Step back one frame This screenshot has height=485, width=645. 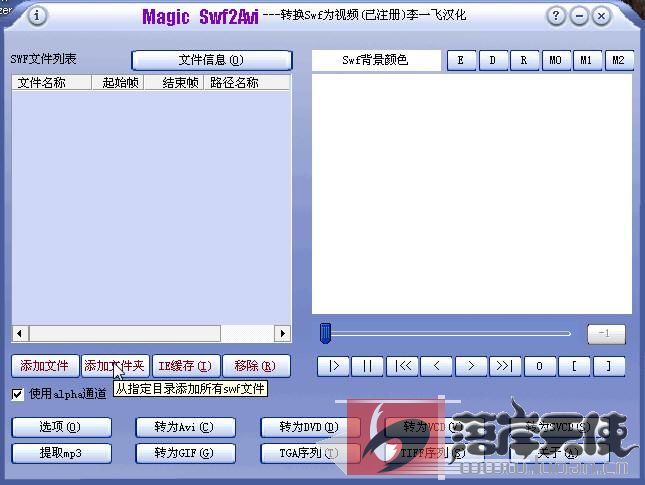click(x=437, y=366)
